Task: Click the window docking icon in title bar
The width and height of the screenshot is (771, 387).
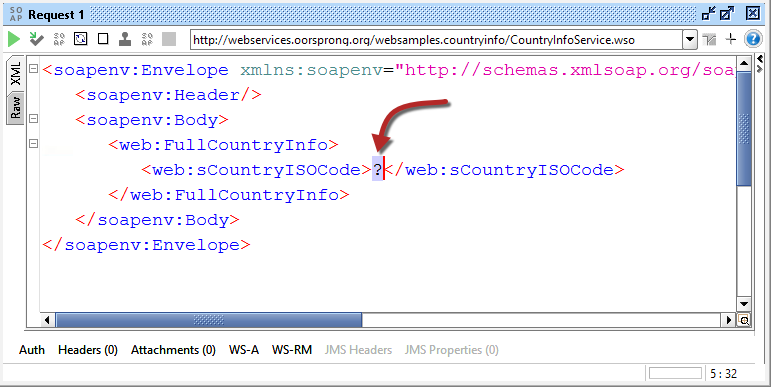Action: pyautogui.click(x=709, y=13)
